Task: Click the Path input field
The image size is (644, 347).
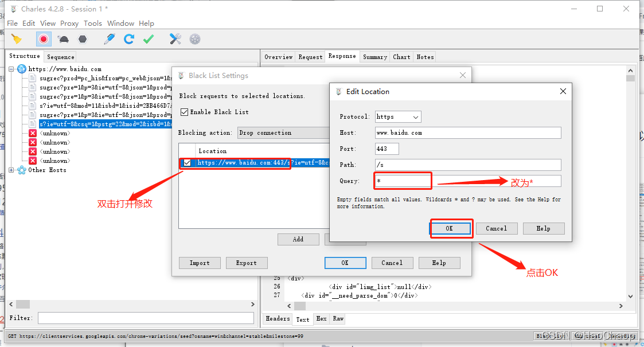Action: pos(468,165)
